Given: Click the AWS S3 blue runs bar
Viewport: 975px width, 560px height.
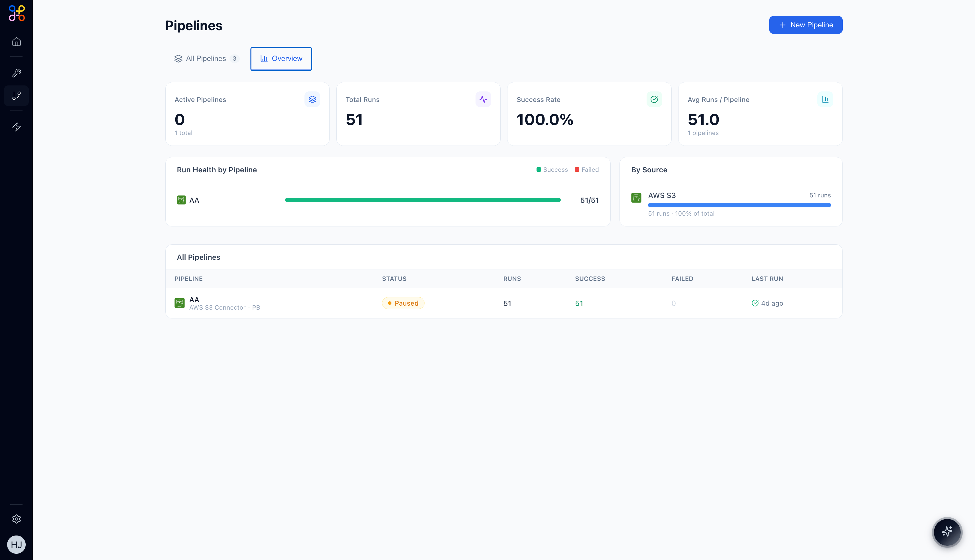Looking at the screenshot, I should coord(740,205).
